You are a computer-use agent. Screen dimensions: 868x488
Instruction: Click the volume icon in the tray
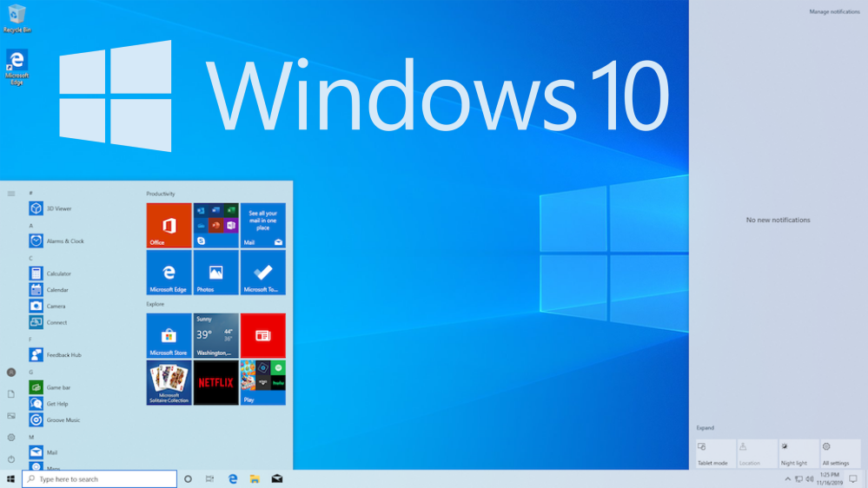coord(810,479)
